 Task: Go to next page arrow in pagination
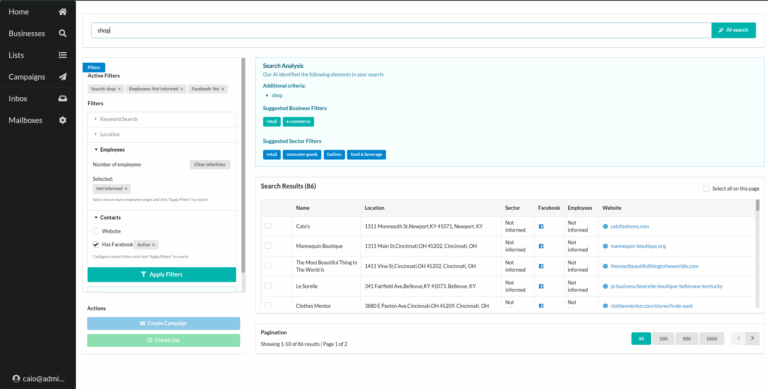pos(752,339)
